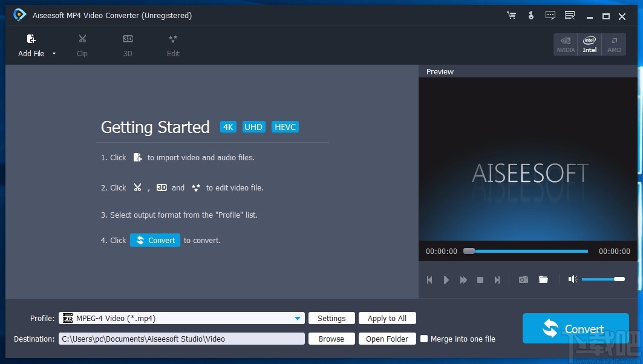Viewport: 643px width, 364px height.
Task: Open registration with the key icon
Action: coord(530,16)
